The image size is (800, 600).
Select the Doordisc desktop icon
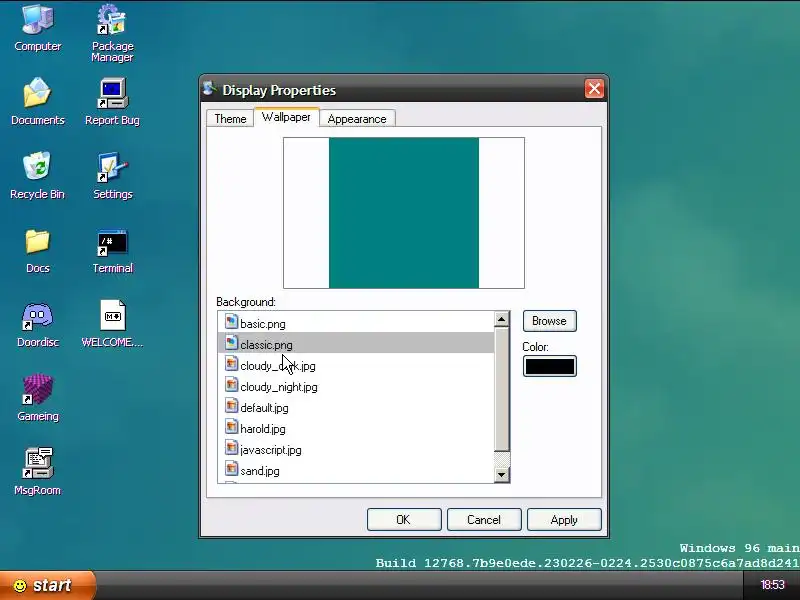pos(38,324)
